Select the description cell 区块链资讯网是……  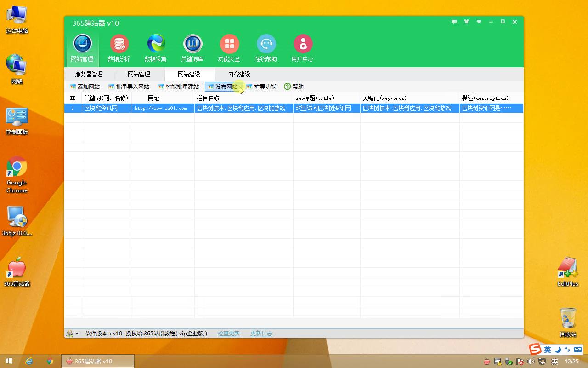click(x=492, y=108)
